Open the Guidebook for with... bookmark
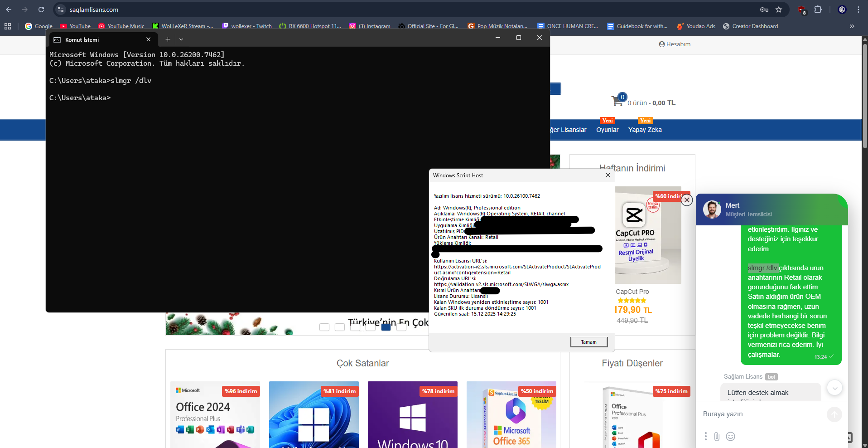The height and width of the screenshot is (448, 868). [x=637, y=26]
